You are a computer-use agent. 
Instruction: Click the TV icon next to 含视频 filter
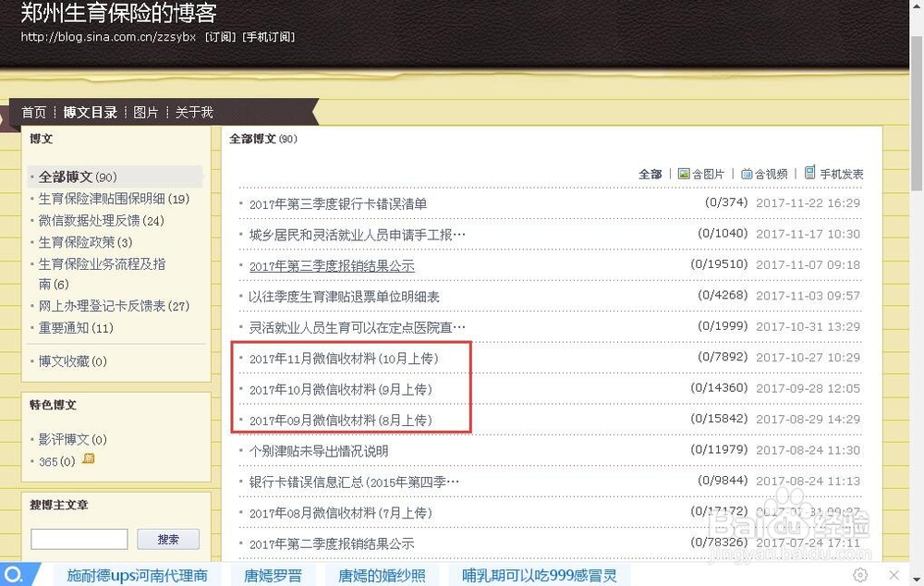pyautogui.click(x=747, y=174)
